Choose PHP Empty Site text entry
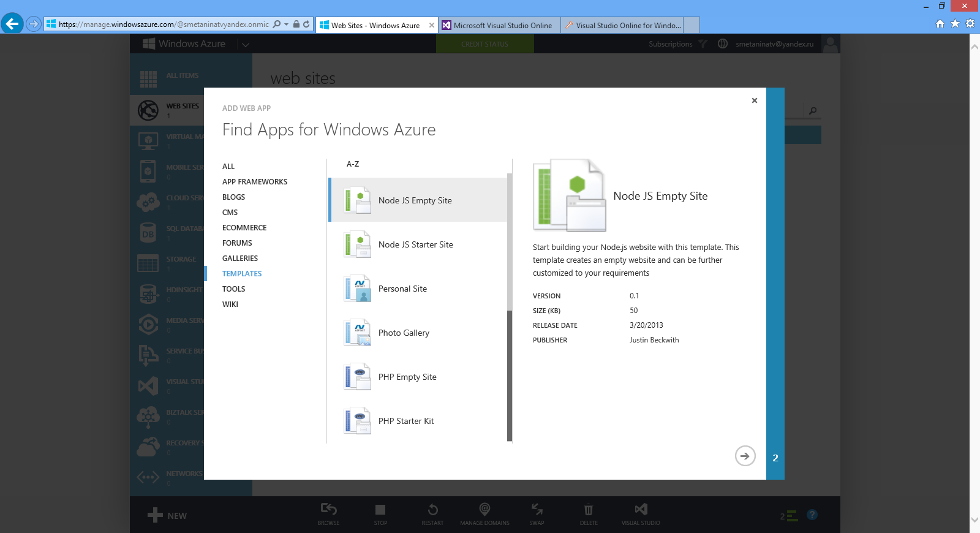The width and height of the screenshot is (980, 533). [407, 377]
